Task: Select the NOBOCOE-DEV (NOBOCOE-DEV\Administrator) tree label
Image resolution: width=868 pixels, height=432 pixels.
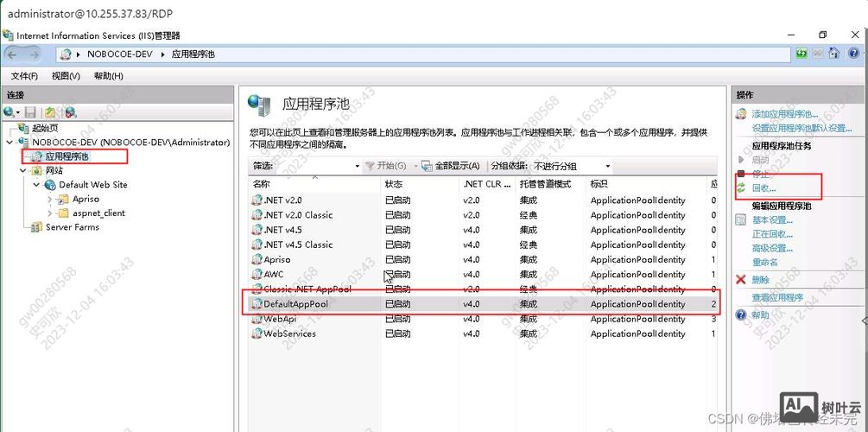Action: coord(130,143)
